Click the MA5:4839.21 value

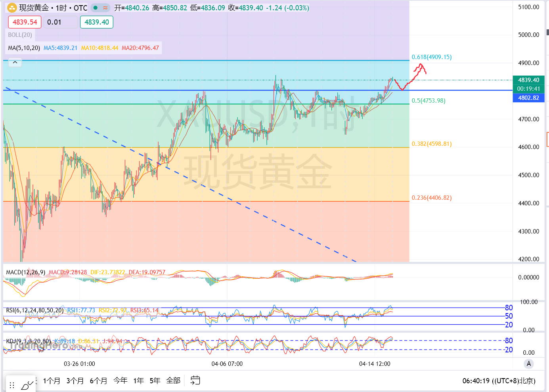[61, 48]
